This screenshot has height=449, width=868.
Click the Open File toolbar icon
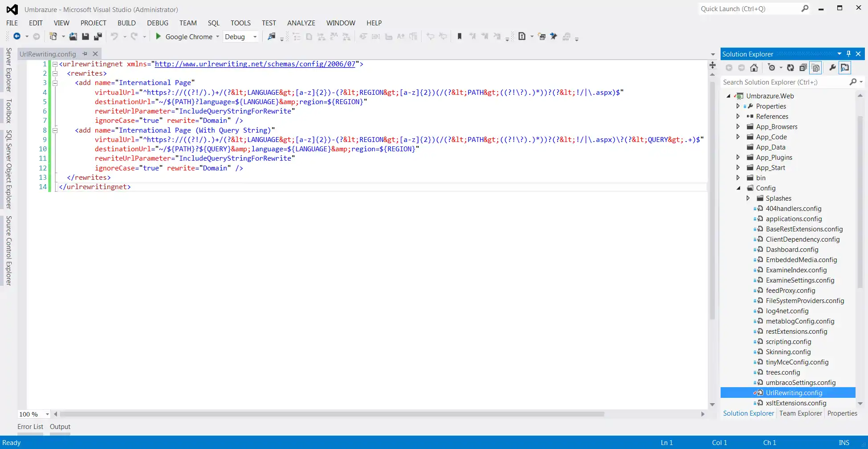click(73, 36)
